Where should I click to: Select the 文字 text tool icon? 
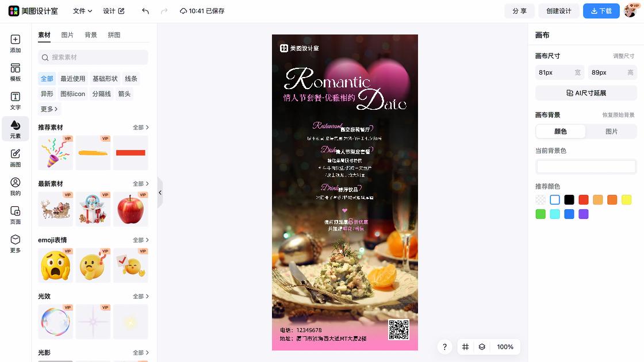15,101
